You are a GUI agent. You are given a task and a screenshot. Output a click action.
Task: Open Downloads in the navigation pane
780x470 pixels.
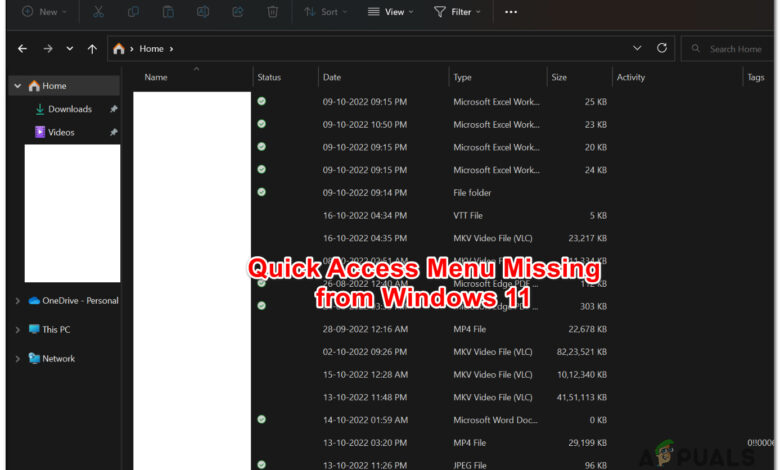(70, 109)
